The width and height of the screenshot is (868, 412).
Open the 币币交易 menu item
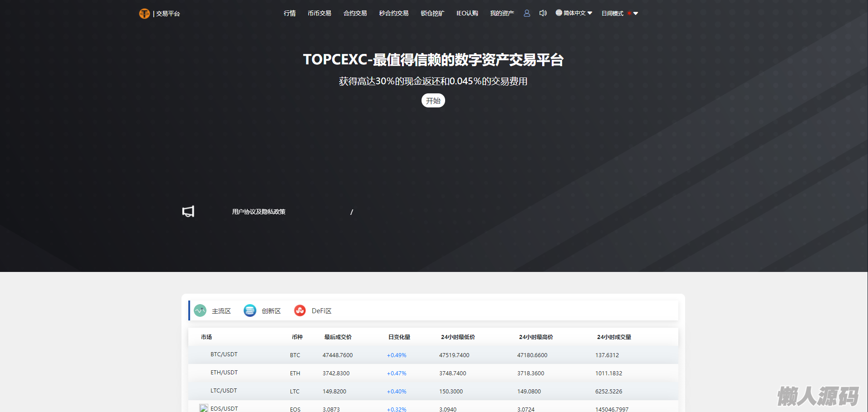tap(319, 14)
